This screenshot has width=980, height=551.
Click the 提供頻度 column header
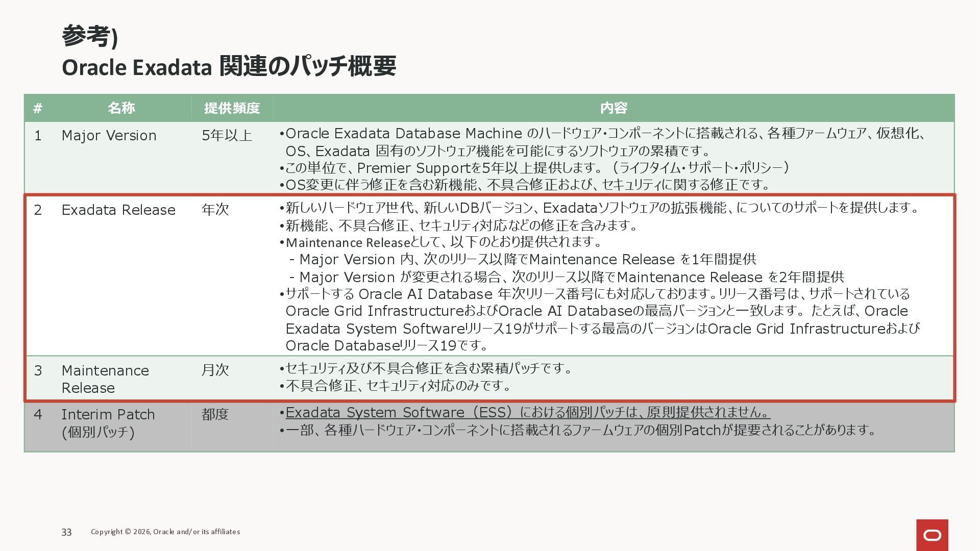(x=232, y=108)
